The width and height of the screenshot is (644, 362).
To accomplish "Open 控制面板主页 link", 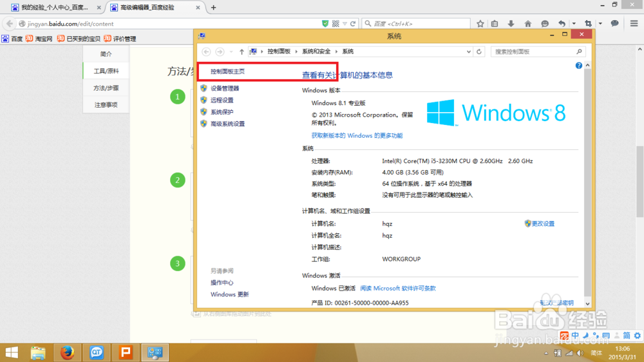I will coord(227,71).
